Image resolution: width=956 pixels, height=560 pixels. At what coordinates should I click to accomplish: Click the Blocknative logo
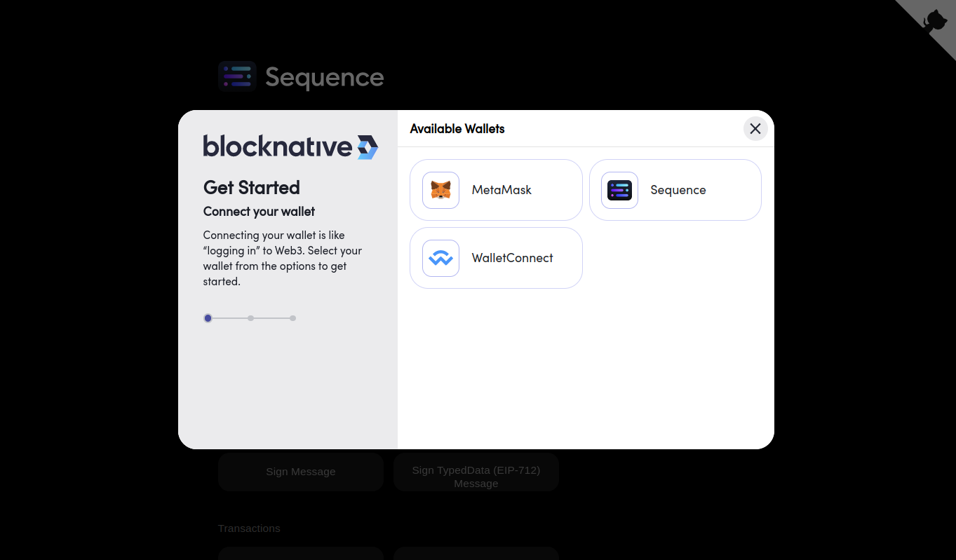coord(290,147)
